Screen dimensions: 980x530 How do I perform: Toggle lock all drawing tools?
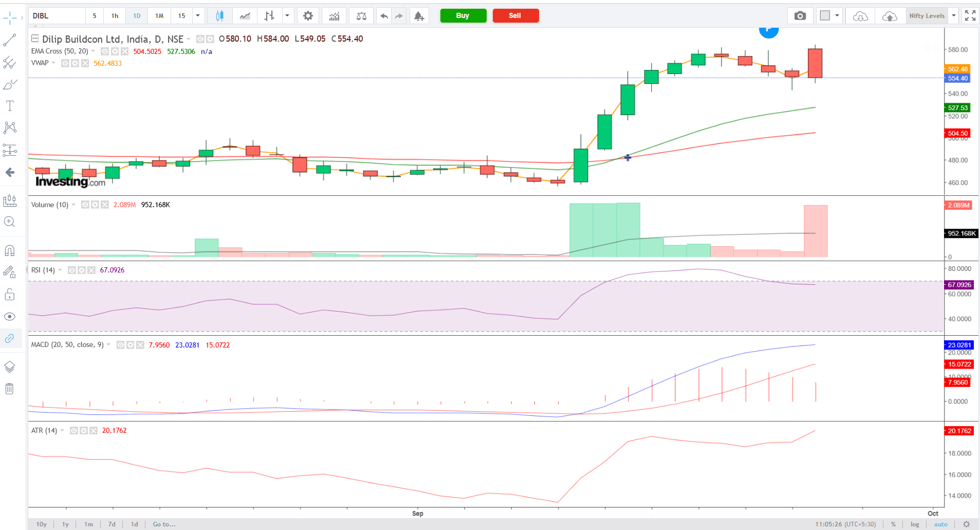pyautogui.click(x=10, y=294)
